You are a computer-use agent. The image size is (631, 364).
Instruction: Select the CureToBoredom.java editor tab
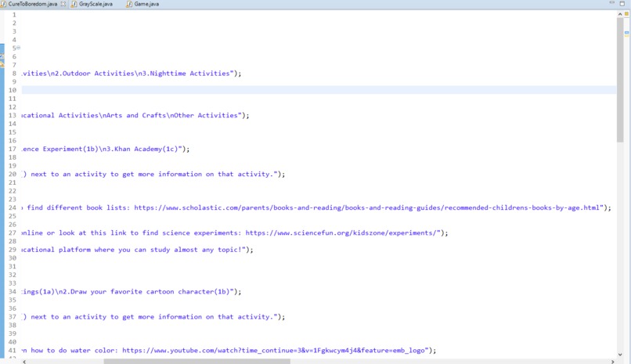33,4
